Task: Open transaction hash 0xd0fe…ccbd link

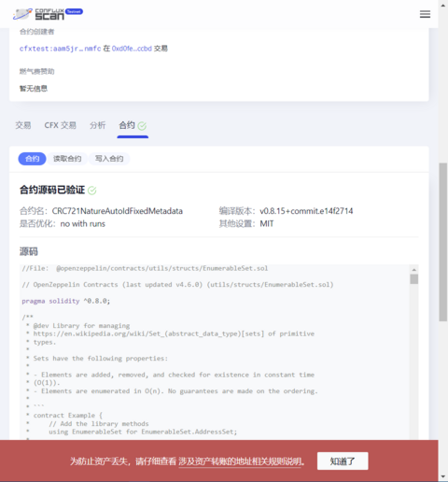Action: coord(132,49)
